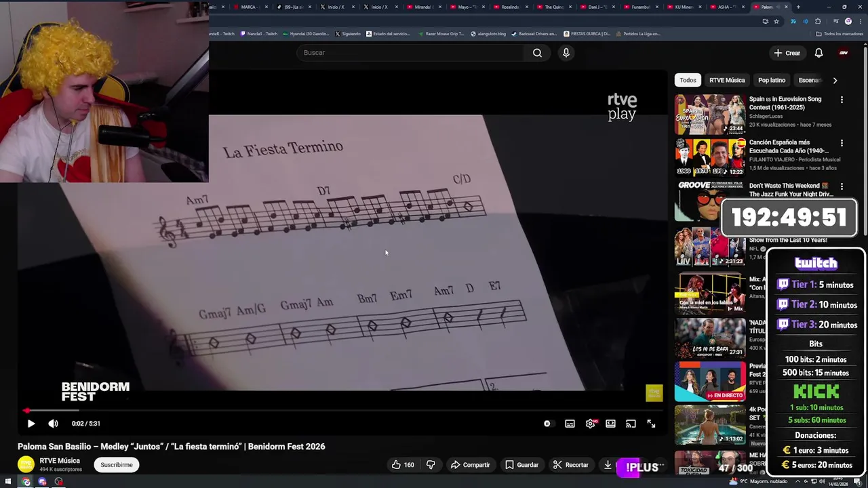Select the RTVE Música filter chip
This screenshot has width=868, height=488.
coord(727,80)
